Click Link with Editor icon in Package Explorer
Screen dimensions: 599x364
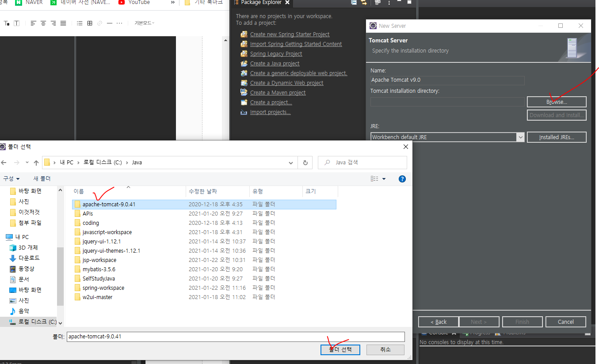(x=364, y=2)
